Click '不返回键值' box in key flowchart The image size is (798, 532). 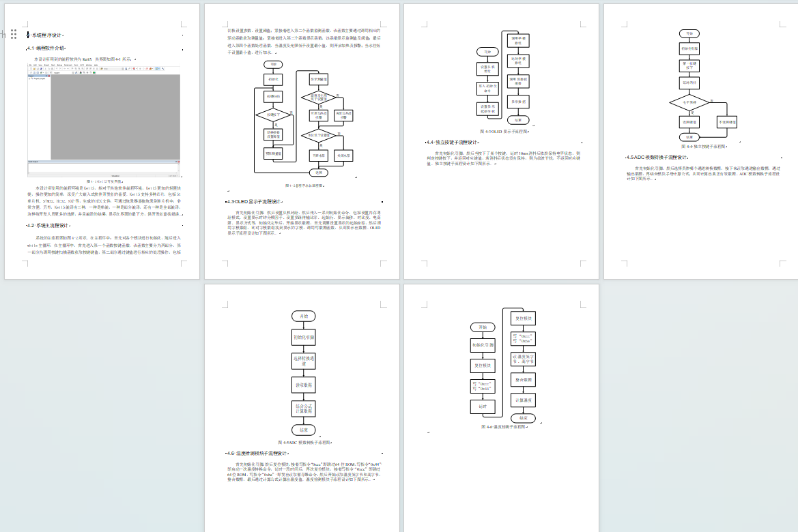click(727, 122)
